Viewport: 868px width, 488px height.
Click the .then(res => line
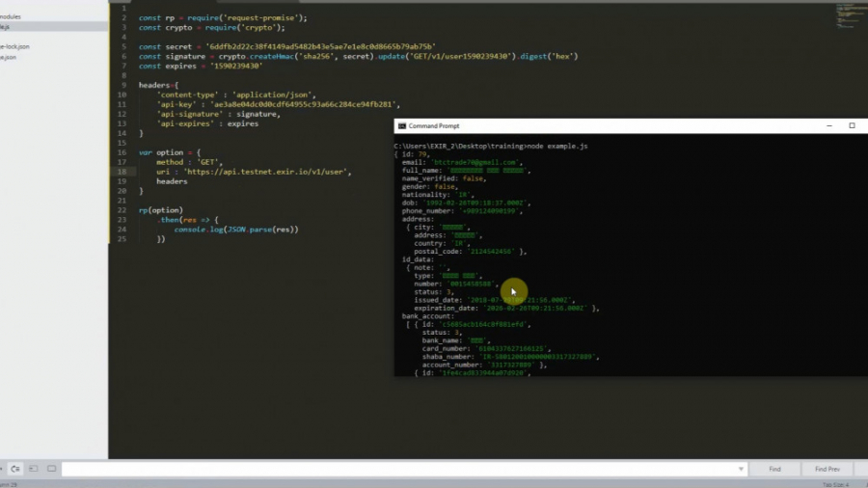(187, 220)
